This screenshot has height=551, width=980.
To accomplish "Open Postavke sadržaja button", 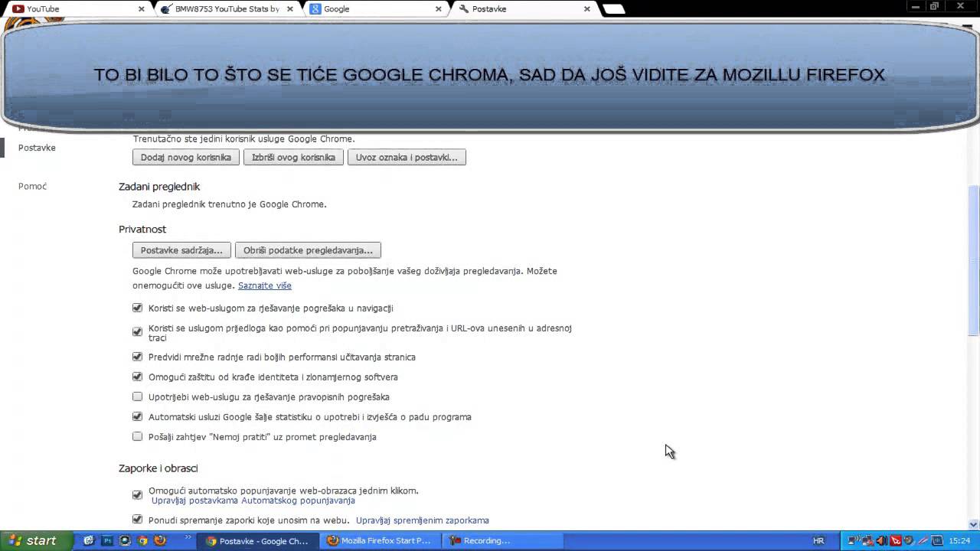I will click(x=181, y=250).
